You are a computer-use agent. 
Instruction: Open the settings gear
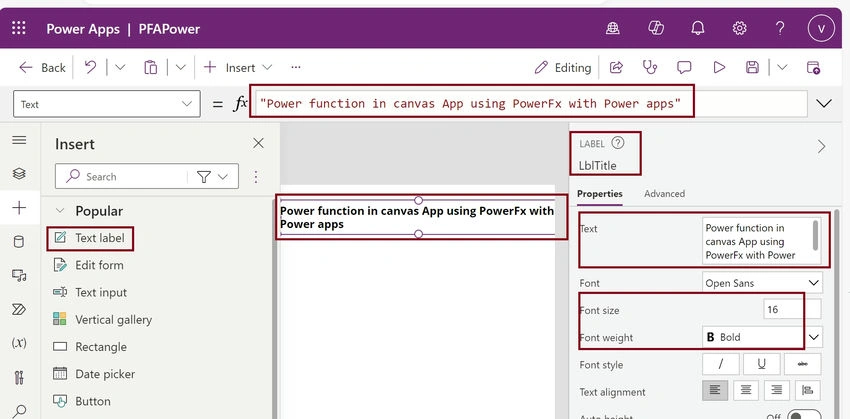tap(739, 28)
